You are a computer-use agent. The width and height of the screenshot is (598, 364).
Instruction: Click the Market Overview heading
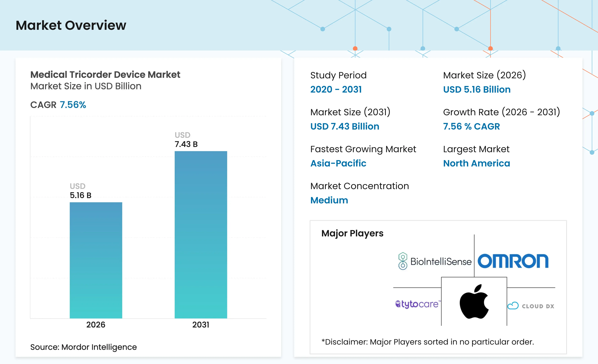pyautogui.click(x=71, y=25)
